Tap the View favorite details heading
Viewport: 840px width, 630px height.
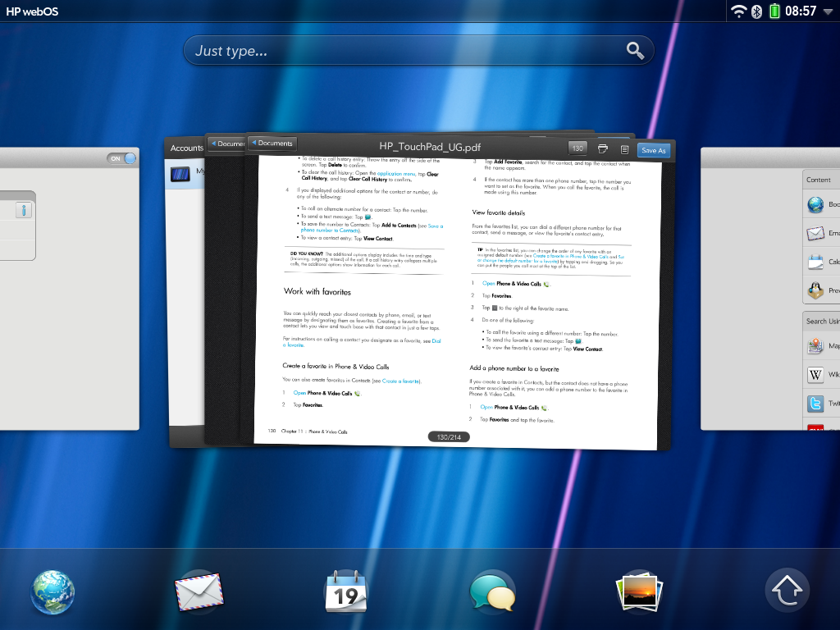[x=498, y=212]
